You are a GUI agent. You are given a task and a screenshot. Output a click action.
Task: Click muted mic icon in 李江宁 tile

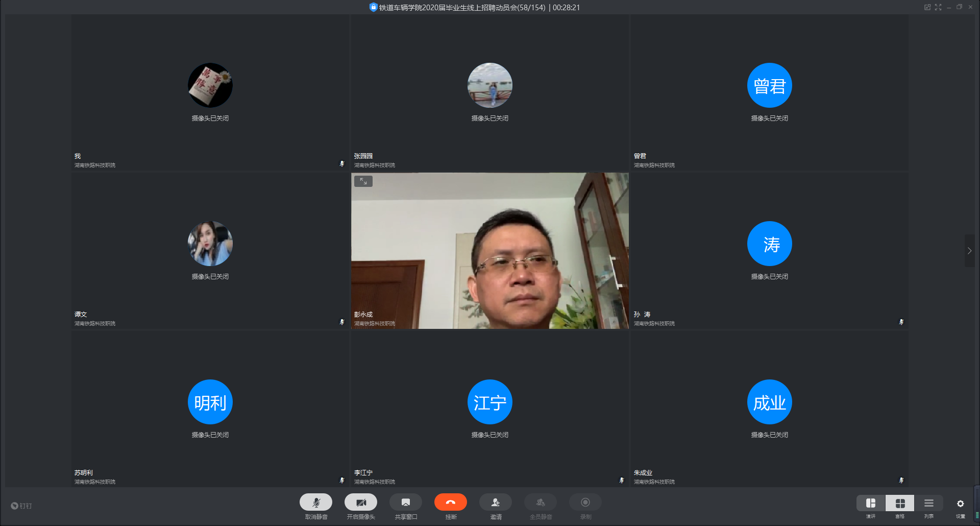622,481
